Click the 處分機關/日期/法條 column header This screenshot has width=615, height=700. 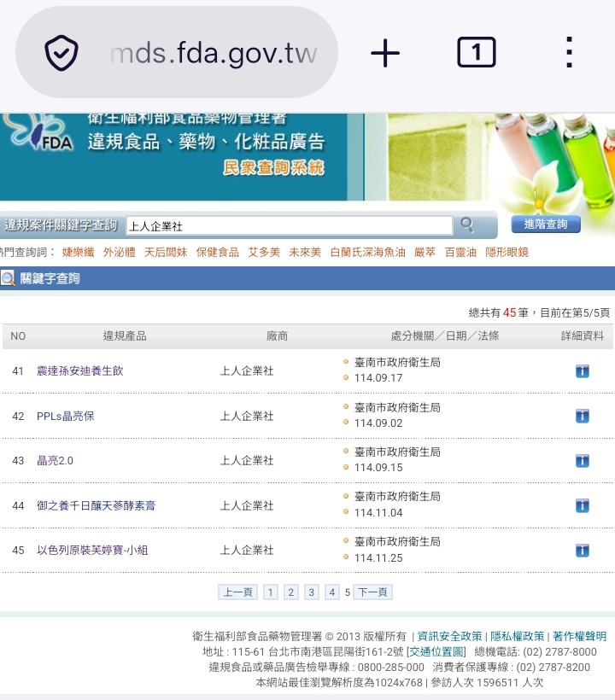[445, 335]
